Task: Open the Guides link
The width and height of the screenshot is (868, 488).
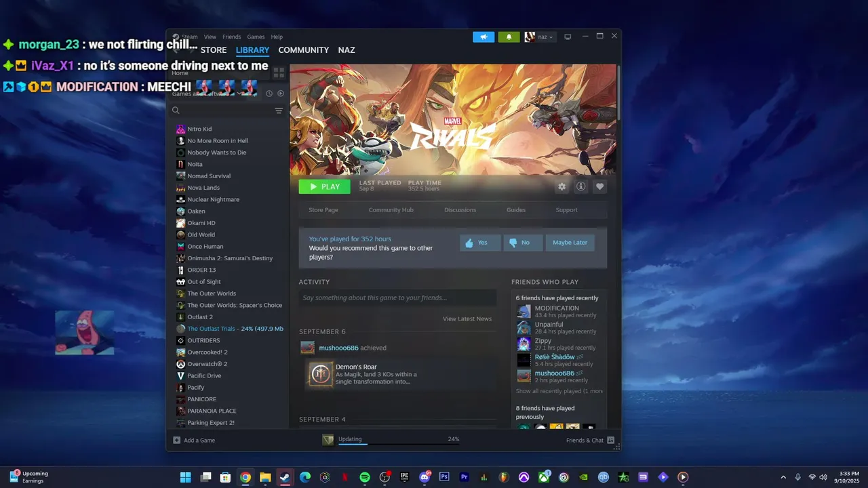Action: coord(516,210)
